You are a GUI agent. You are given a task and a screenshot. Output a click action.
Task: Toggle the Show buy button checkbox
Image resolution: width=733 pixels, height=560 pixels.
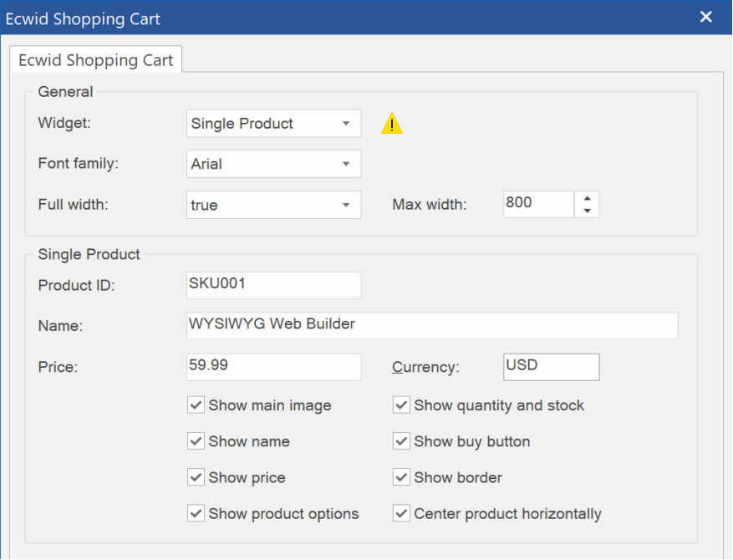tap(402, 441)
